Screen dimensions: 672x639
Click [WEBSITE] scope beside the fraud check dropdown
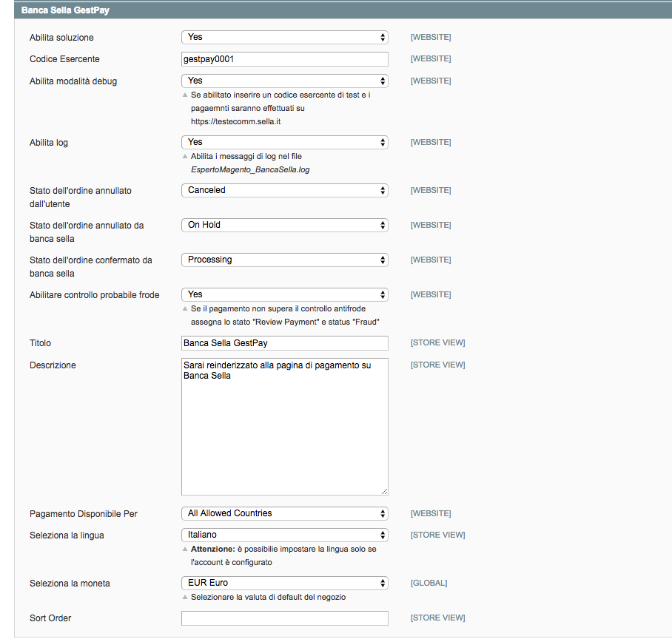pyautogui.click(x=431, y=294)
